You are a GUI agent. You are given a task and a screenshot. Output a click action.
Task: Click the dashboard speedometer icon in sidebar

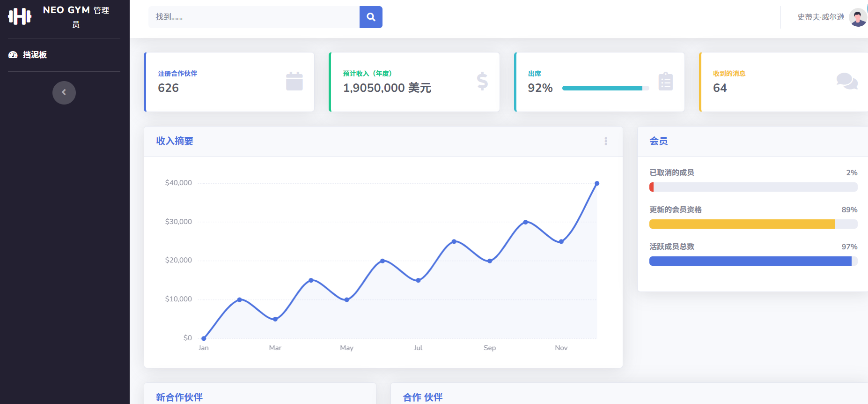pyautogui.click(x=13, y=55)
